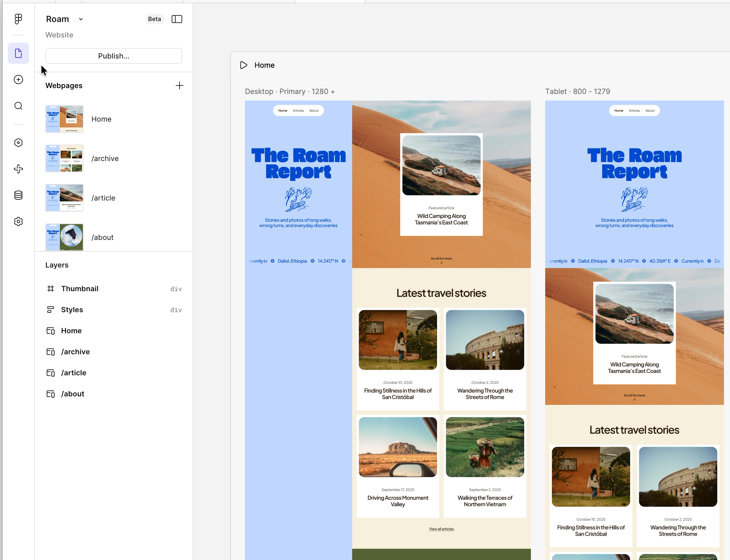Open the hexagon Components icon in sidebar
The image size is (730, 560).
click(x=18, y=143)
